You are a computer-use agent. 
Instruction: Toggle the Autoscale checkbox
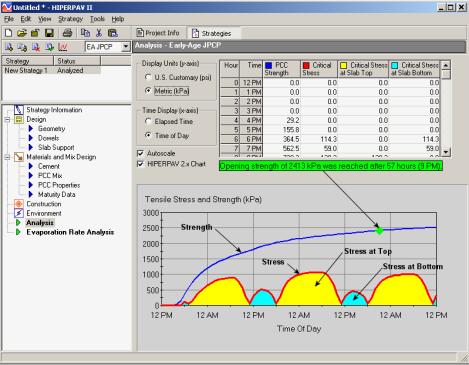coord(141,153)
